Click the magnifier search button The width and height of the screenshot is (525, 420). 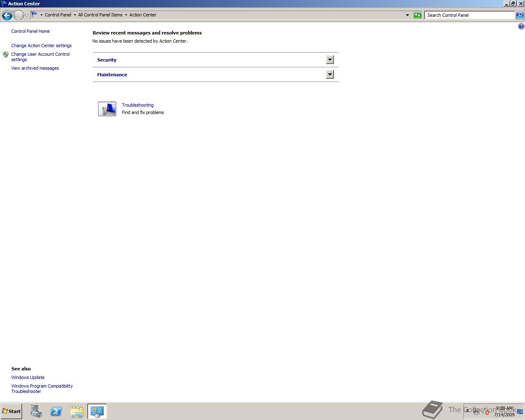tap(519, 15)
